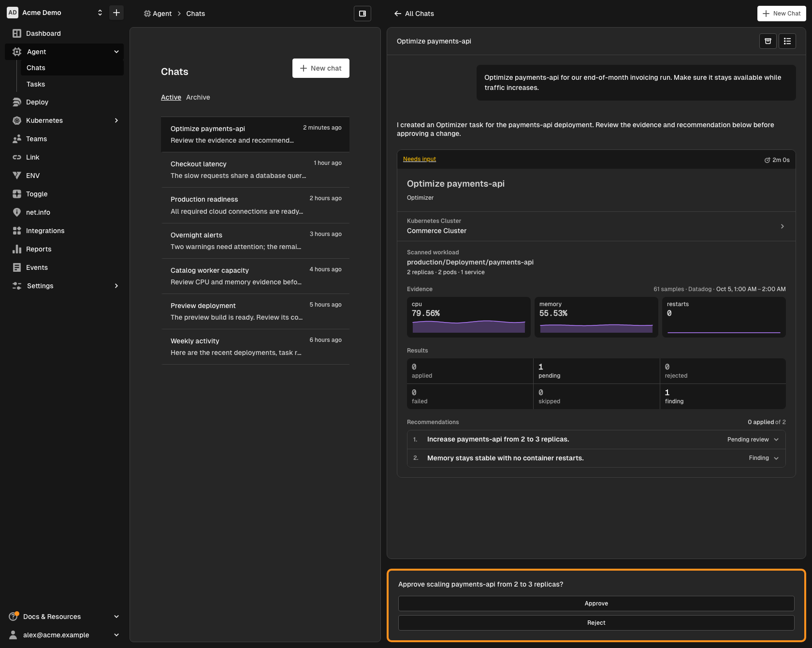This screenshot has height=648, width=812.
Task: Click the Integrations sidebar icon
Action: (x=17, y=231)
